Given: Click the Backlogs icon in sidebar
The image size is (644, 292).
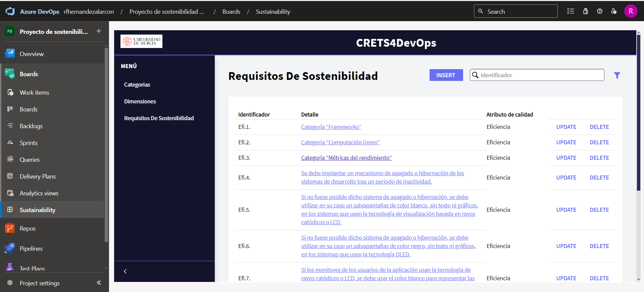Looking at the screenshot, I should point(10,126).
